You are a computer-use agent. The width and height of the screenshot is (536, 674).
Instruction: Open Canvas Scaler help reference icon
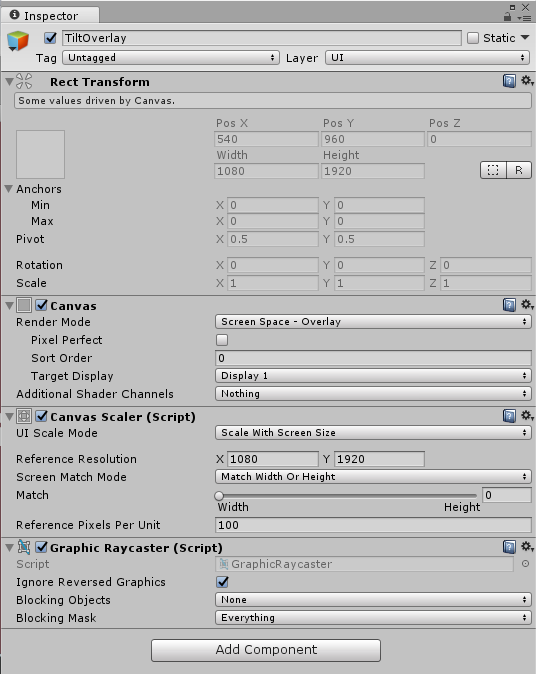[x=509, y=416]
